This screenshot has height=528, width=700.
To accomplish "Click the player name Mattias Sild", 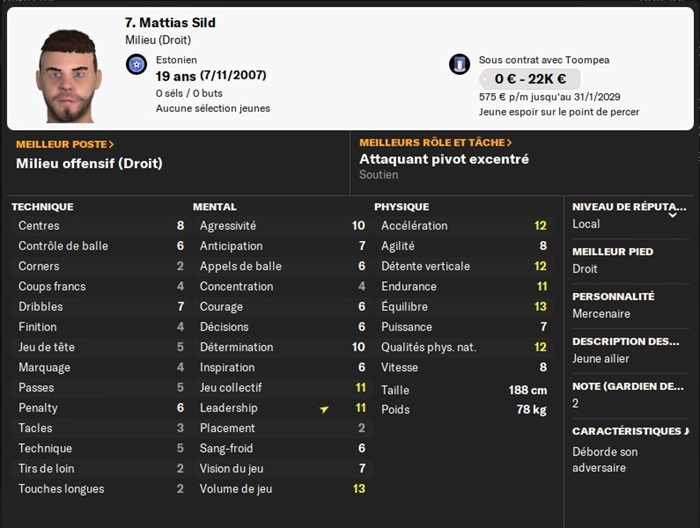I will click(x=170, y=22).
